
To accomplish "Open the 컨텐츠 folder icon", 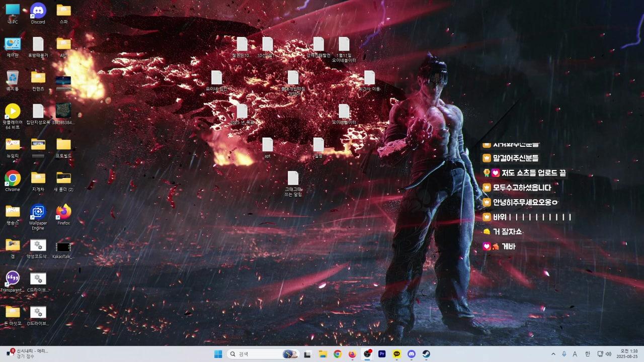I will pyautogui.click(x=38, y=80).
